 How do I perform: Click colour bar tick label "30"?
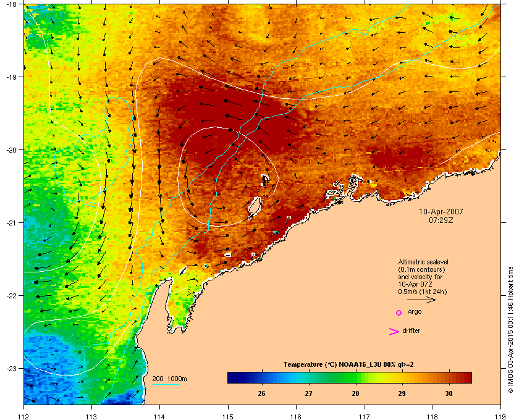(x=449, y=393)
